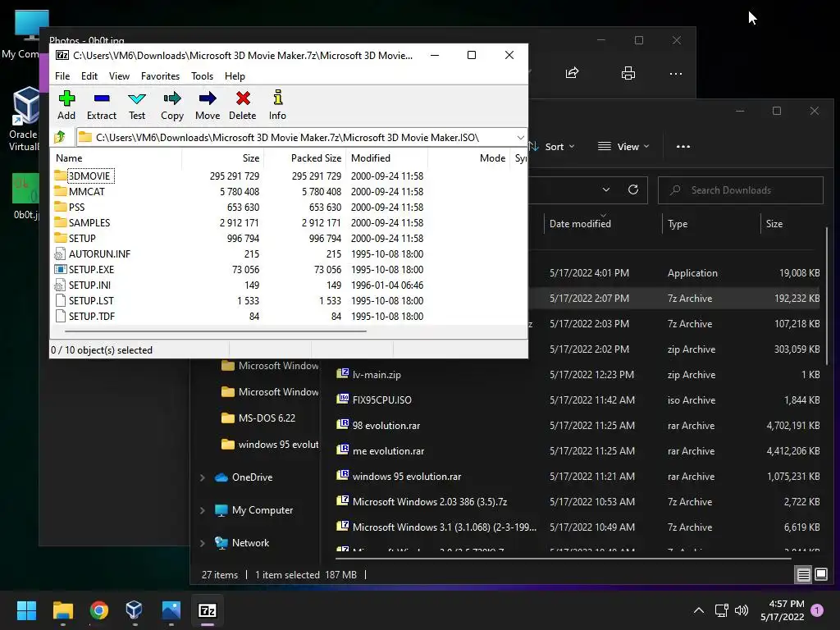Refresh the Downloads folder
Screen dimensions: 840x630
633,189
